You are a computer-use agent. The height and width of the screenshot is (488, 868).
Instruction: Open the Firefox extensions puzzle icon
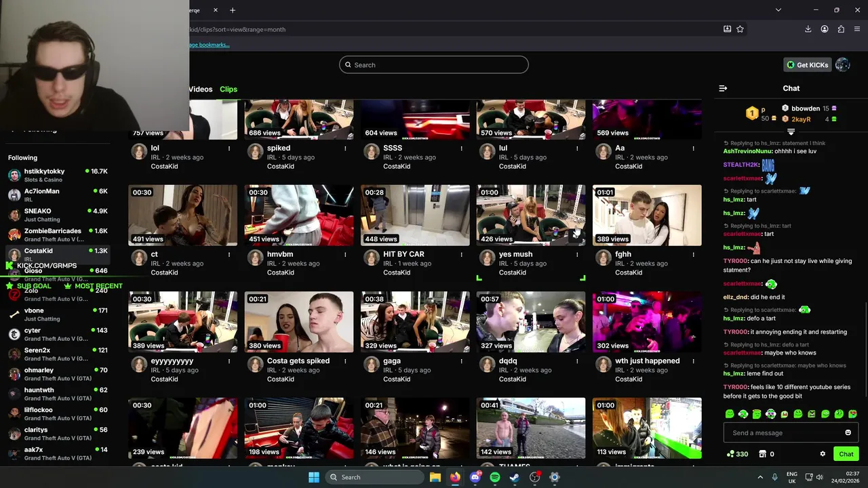(841, 29)
